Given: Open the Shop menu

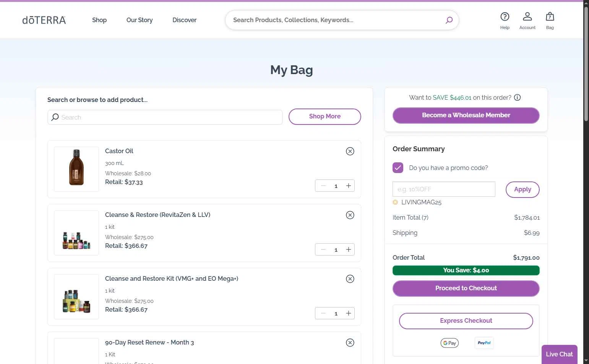Looking at the screenshot, I should [x=99, y=20].
